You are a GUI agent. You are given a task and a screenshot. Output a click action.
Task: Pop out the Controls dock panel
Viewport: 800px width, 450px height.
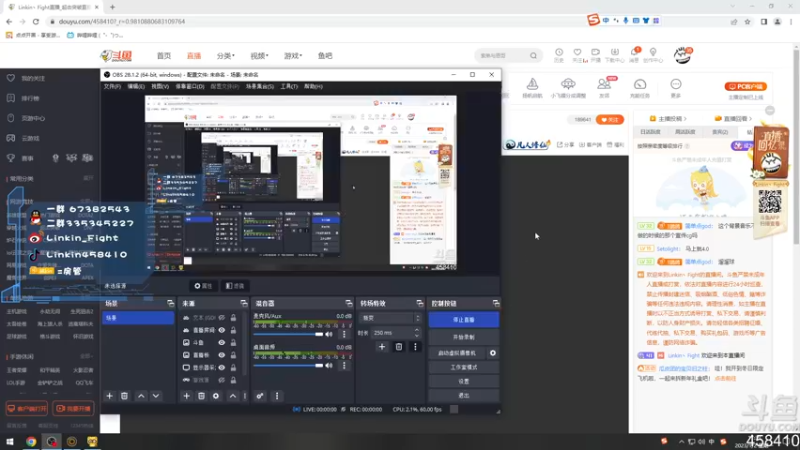click(x=495, y=303)
